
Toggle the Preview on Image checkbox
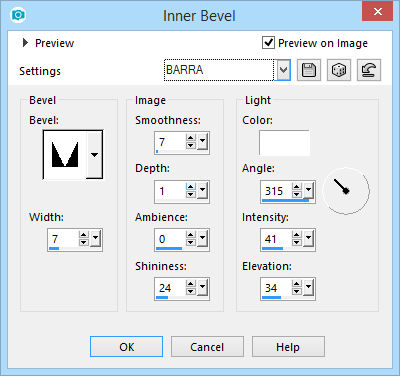(268, 43)
